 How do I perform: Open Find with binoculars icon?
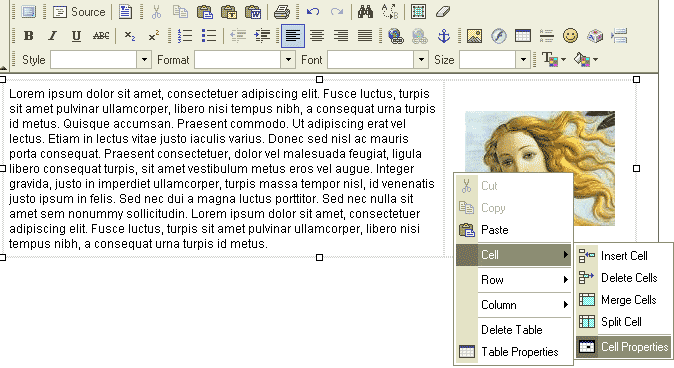click(x=365, y=12)
